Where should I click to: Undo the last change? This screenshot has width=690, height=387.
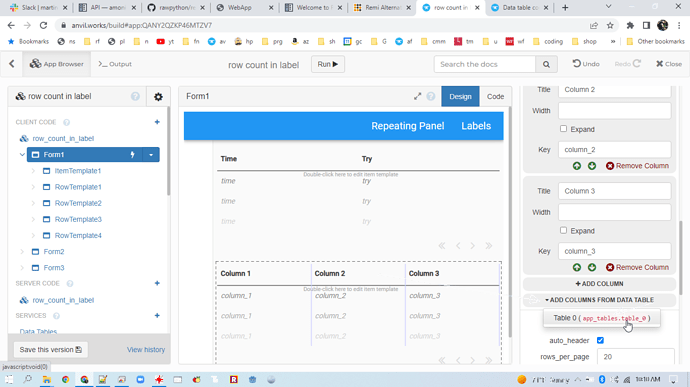point(586,64)
